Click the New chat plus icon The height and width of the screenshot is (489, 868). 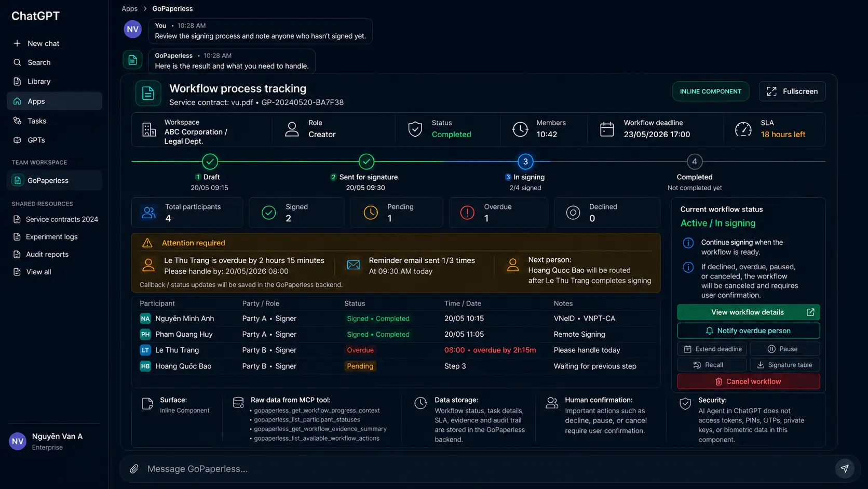(17, 43)
